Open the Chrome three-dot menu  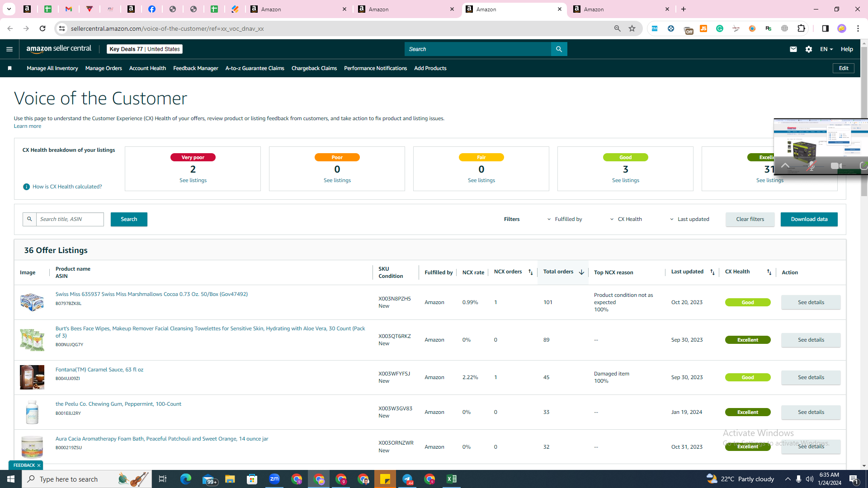click(x=858, y=28)
